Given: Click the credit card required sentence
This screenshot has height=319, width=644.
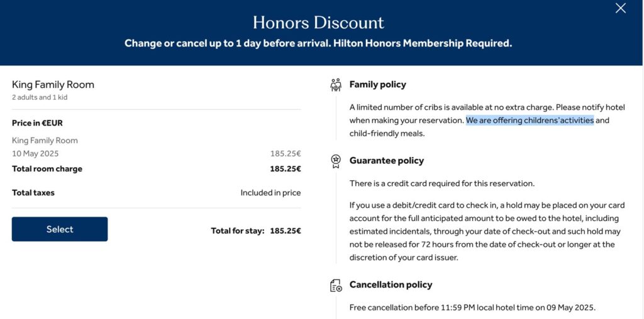Looking at the screenshot, I should [442, 183].
